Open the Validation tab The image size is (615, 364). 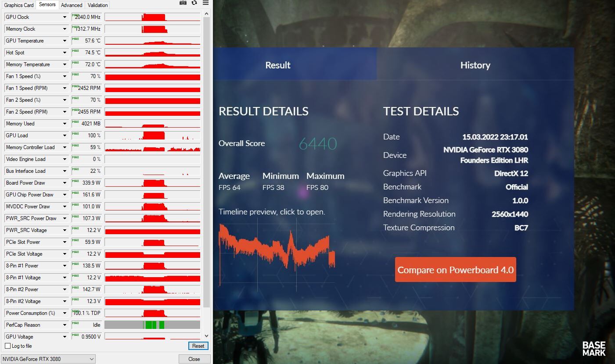click(97, 5)
